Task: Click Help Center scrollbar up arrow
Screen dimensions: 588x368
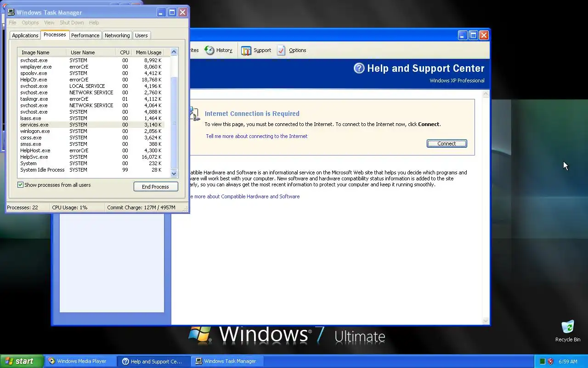Action: coord(486,94)
